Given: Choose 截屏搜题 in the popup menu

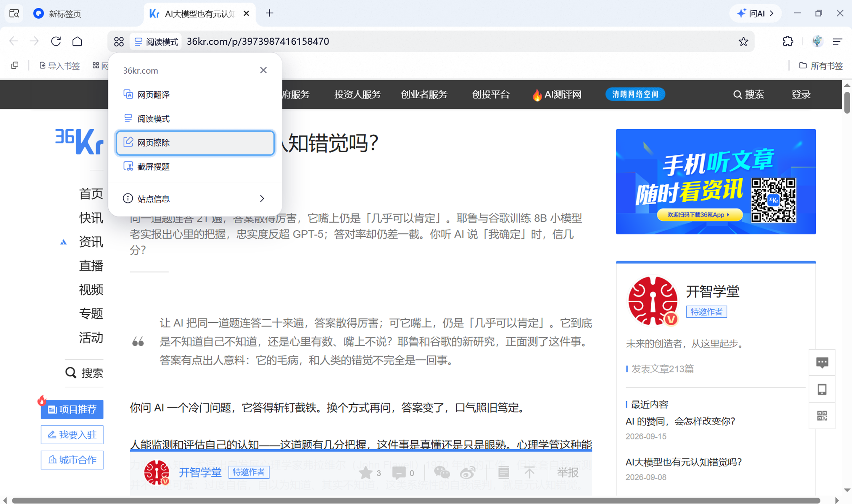Looking at the screenshot, I should (x=195, y=167).
